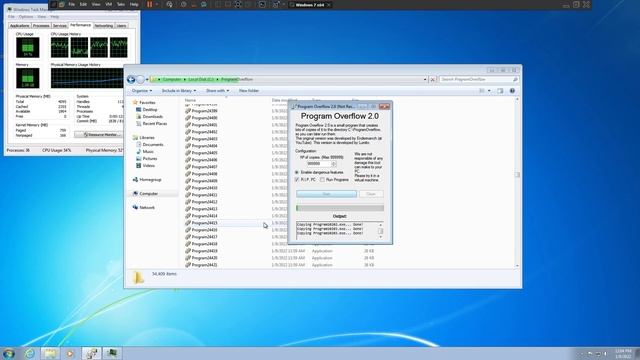
Task: Open the Organize dropdown in Explorer
Action: pyautogui.click(x=142, y=91)
